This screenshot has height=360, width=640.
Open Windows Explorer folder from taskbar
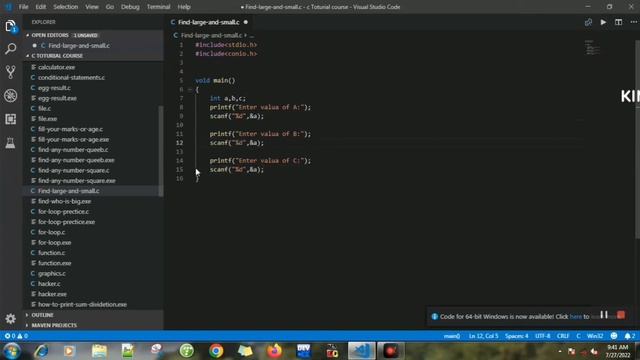click(99, 351)
